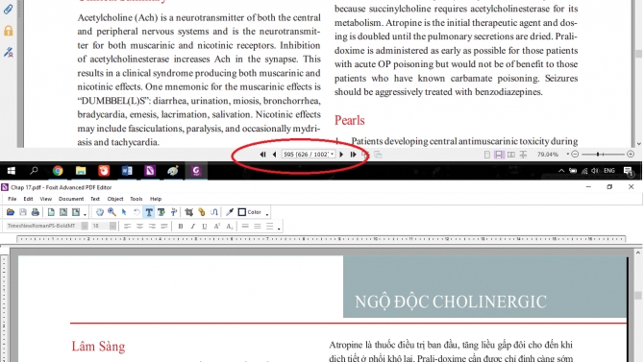Expand the TimesNewRomanPS-BoldMT font dropdown
This screenshot has width=644, height=362.
tap(85, 227)
